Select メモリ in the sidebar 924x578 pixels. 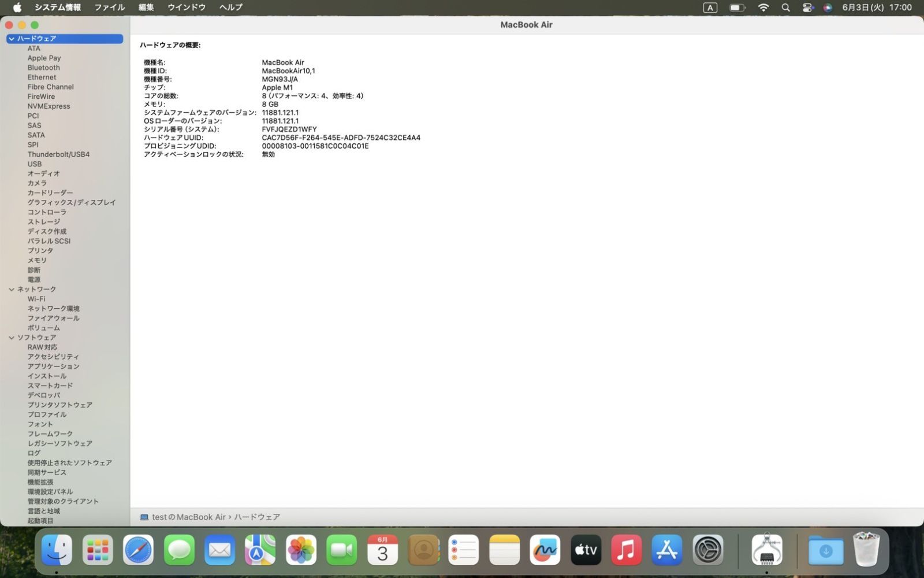[x=37, y=261]
